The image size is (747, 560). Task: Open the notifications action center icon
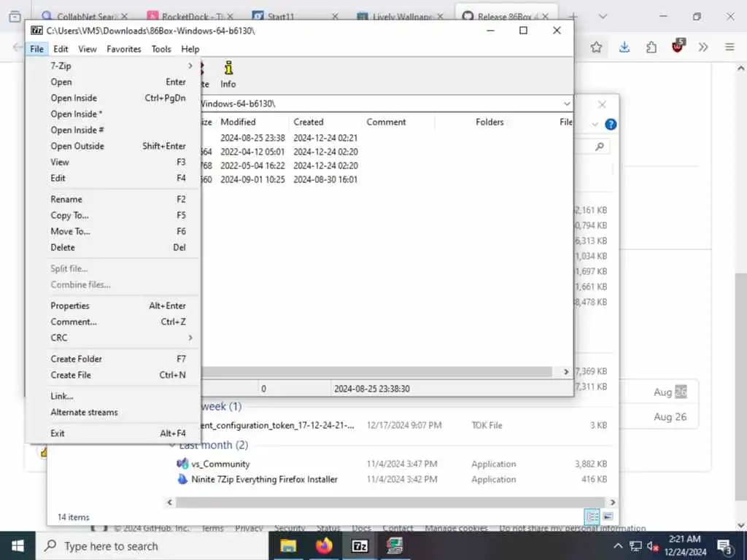click(725, 546)
